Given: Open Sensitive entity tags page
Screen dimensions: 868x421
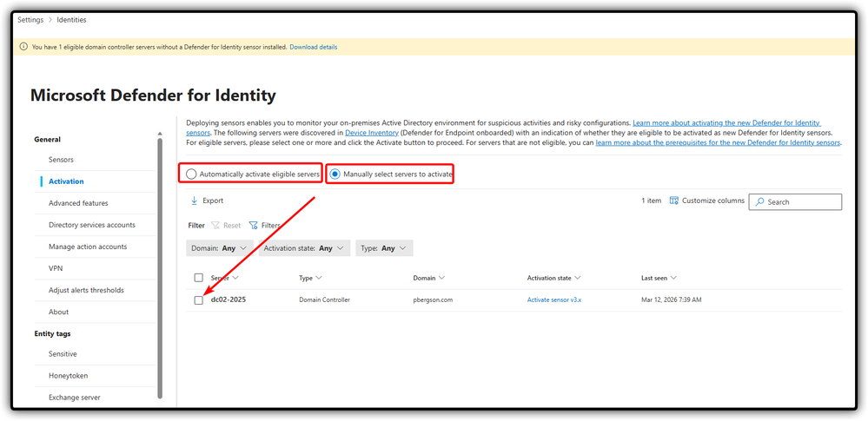Looking at the screenshot, I should [63, 353].
